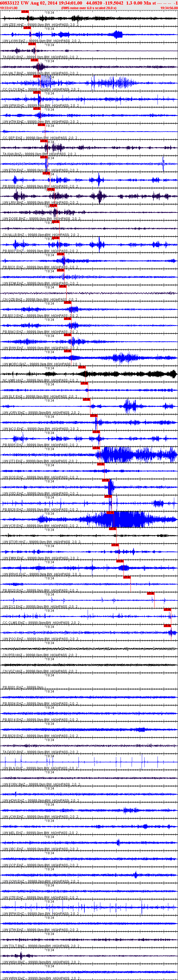Click the red pick flag on the UW PGO trace
This screenshot has height=980, width=178.
pos(167,626)
